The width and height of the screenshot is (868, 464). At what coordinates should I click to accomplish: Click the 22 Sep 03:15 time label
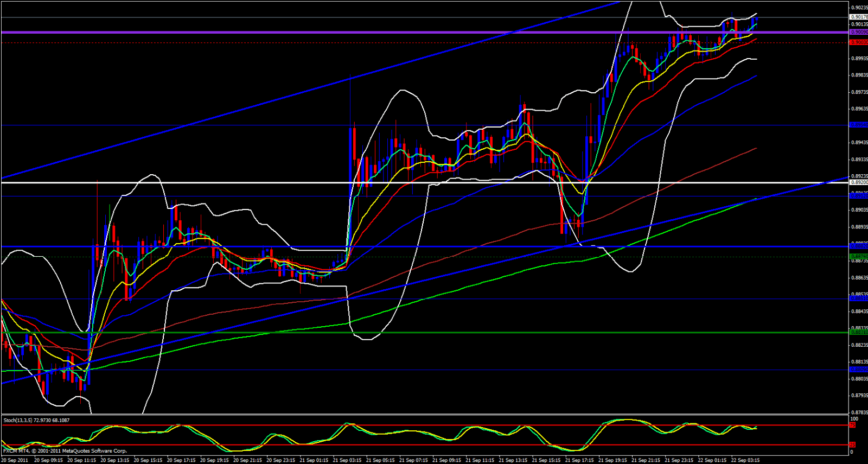[x=745, y=460]
